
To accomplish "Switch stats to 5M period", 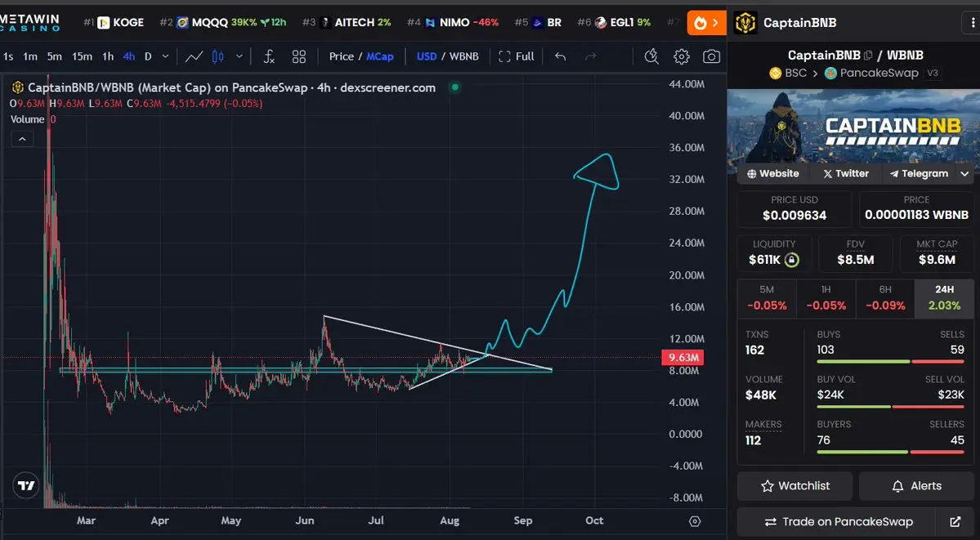I will [x=767, y=298].
